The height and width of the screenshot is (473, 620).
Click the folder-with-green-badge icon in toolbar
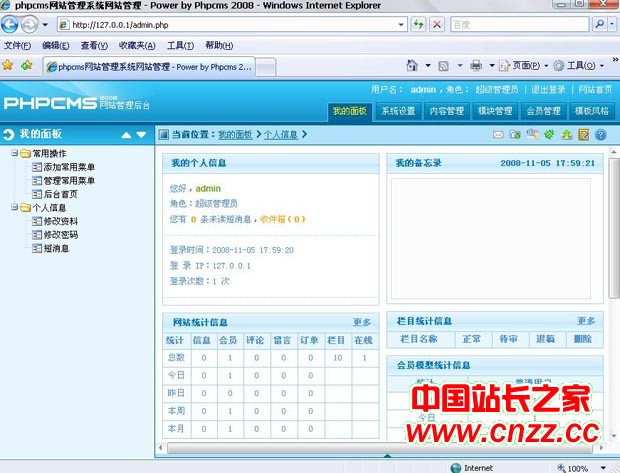pos(515,135)
